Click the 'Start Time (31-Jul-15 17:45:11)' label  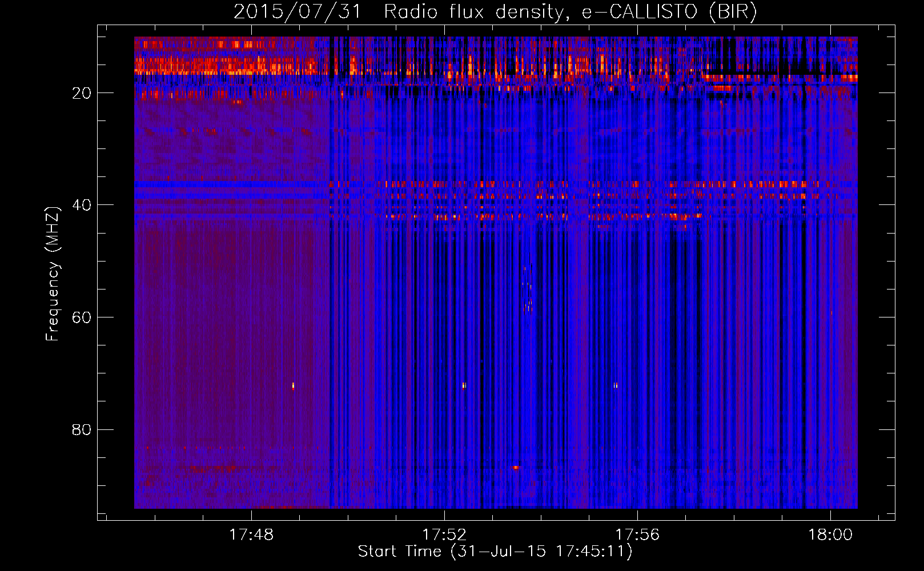pyautogui.click(x=495, y=552)
